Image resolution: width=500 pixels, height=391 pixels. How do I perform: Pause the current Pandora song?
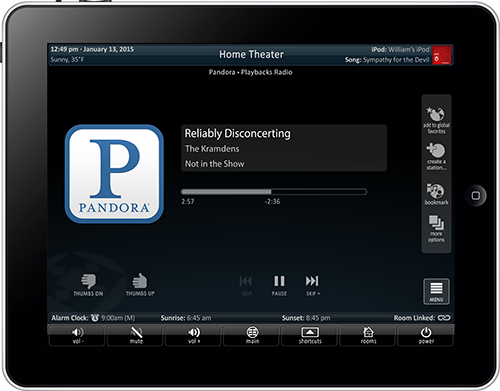[279, 281]
